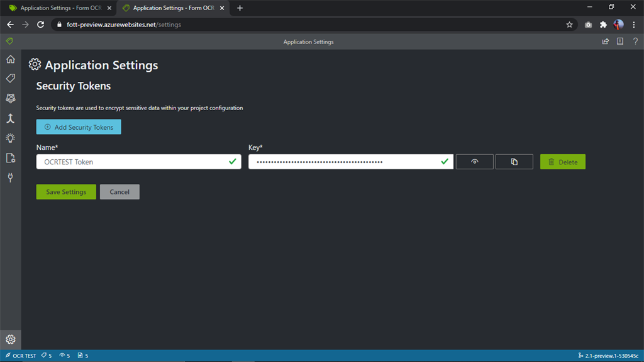Go forward in browser history
This screenshot has height=362, width=644.
point(25,25)
